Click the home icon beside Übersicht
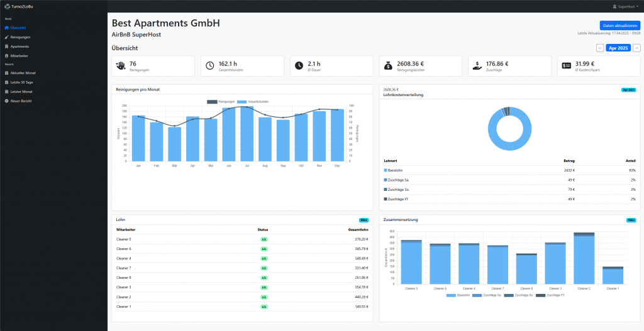The height and width of the screenshot is (331, 644). [x=7, y=28]
